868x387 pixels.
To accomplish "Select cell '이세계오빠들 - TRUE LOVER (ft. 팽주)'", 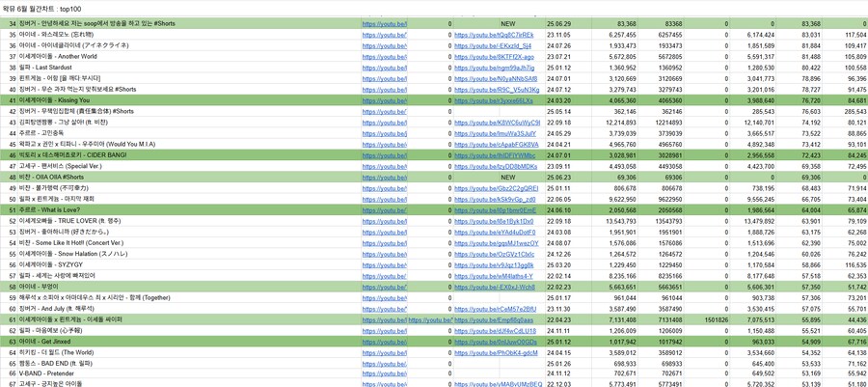I will pyautogui.click(x=189, y=221).
